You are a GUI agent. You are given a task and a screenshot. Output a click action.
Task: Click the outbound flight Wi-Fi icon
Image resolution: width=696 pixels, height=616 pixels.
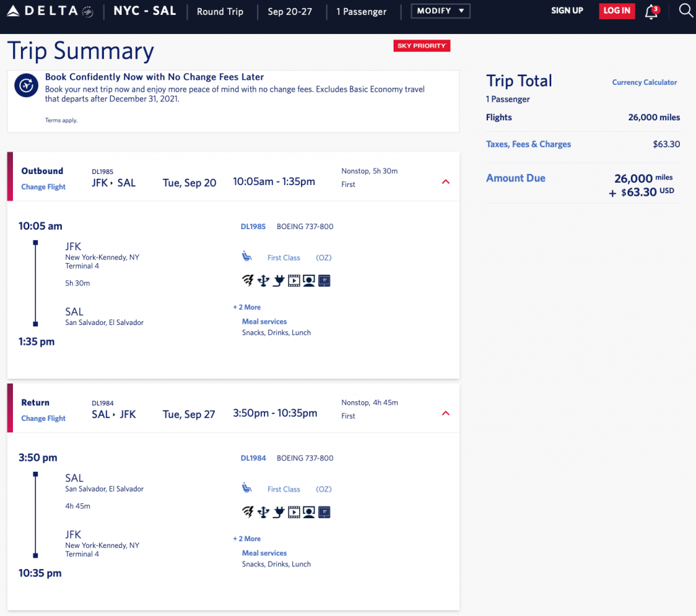(248, 281)
